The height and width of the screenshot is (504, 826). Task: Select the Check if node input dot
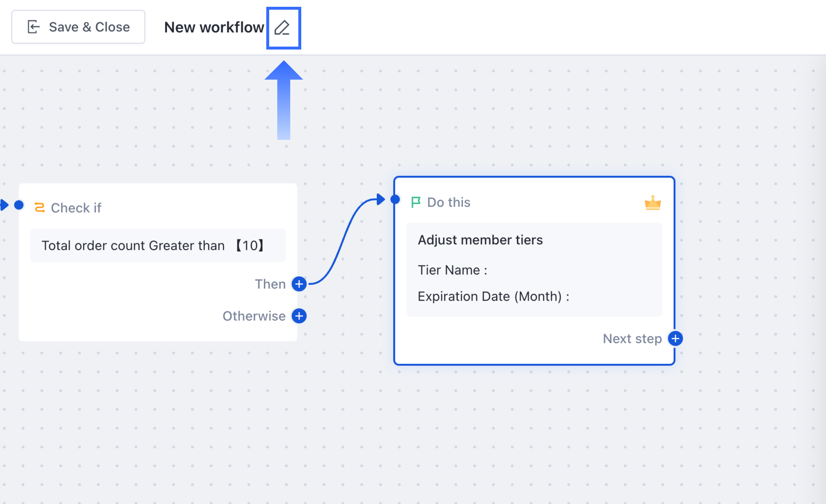[19, 205]
